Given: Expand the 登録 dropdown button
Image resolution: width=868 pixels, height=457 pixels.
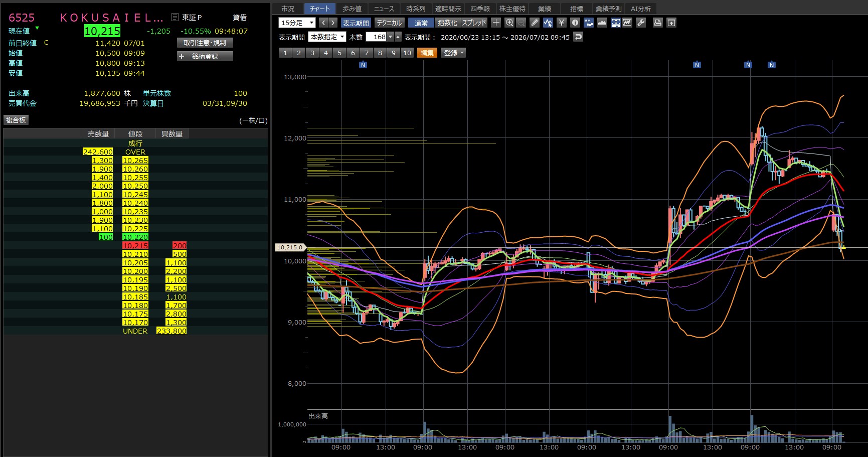Looking at the screenshot, I should (453, 53).
